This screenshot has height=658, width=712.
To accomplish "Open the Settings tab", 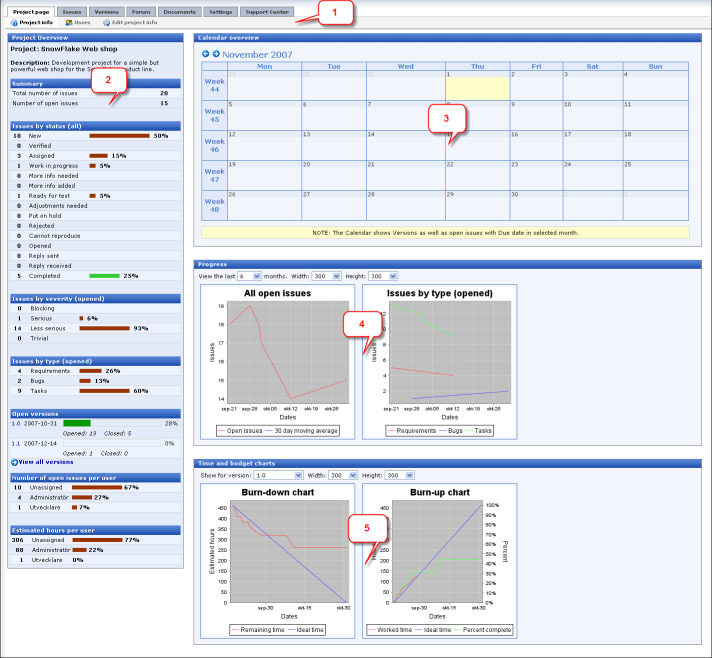I will [x=221, y=12].
